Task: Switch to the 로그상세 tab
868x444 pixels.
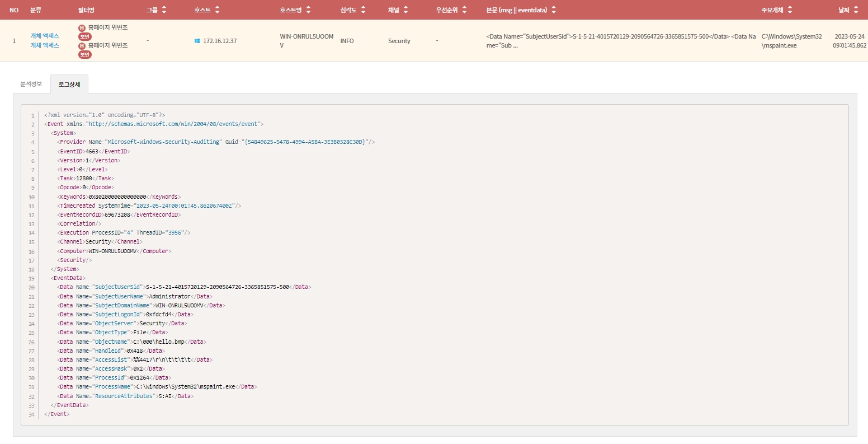Action: click(69, 85)
